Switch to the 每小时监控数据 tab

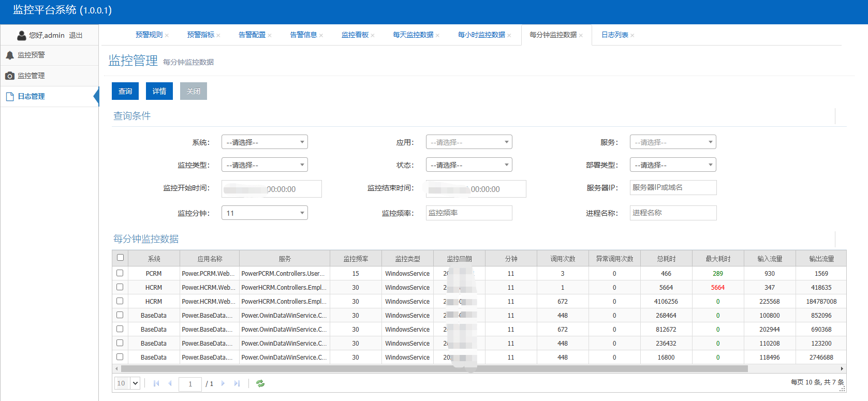click(481, 35)
